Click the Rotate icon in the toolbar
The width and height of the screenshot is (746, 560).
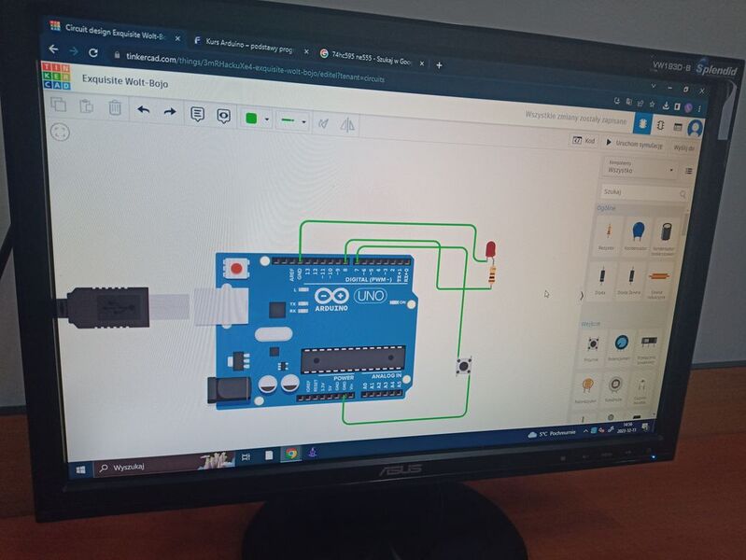point(324,124)
